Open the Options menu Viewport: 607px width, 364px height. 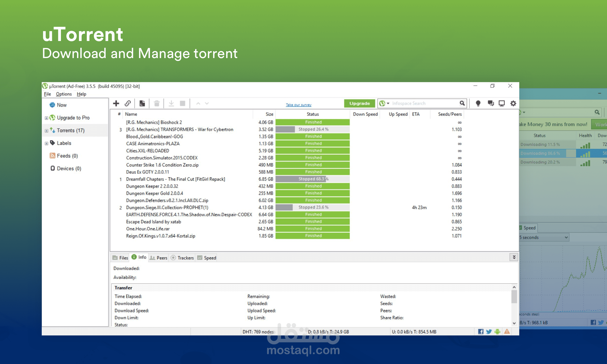[x=64, y=94]
